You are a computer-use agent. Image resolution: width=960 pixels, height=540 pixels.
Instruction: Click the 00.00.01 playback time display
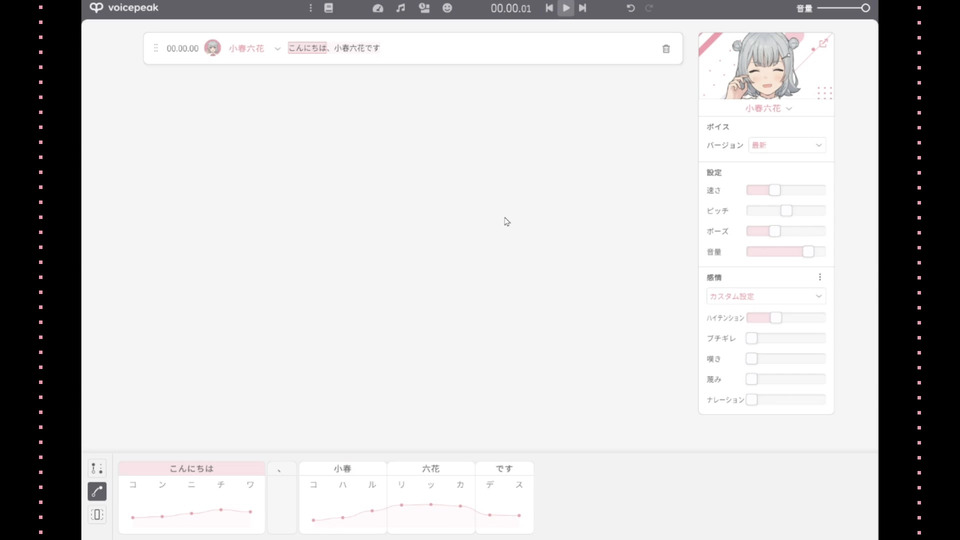point(511,9)
